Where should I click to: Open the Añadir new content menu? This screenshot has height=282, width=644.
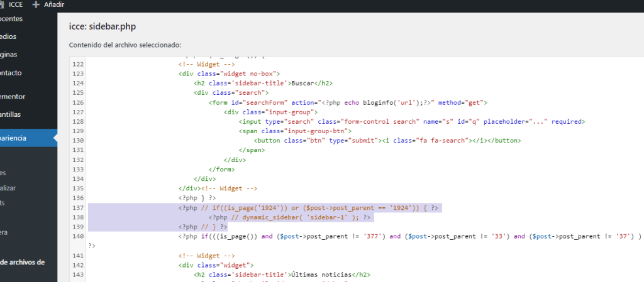[x=52, y=4]
